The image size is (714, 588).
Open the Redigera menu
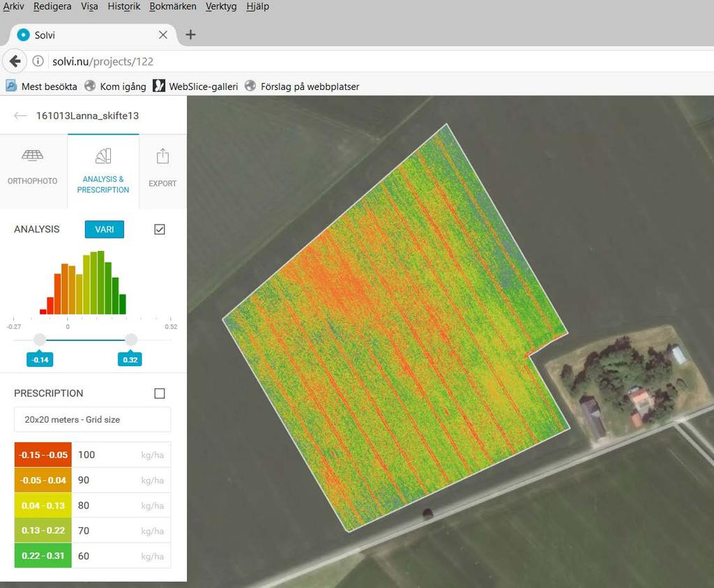pyautogui.click(x=52, y=6)
